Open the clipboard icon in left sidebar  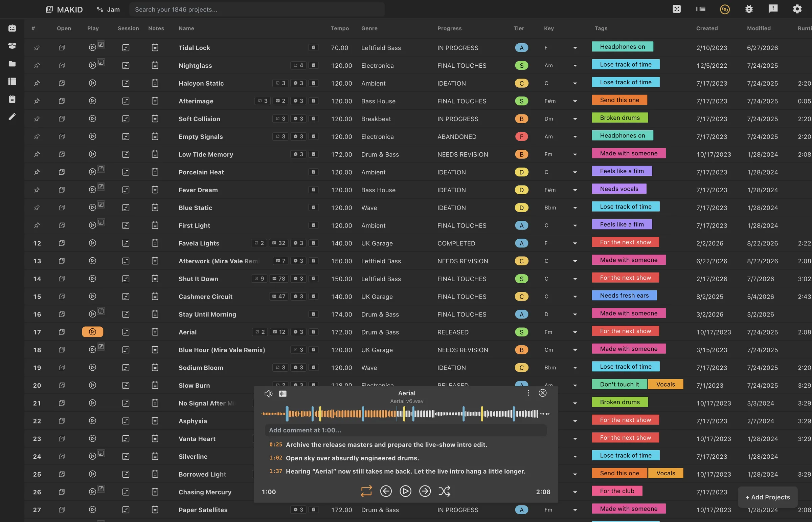point(12,99)
